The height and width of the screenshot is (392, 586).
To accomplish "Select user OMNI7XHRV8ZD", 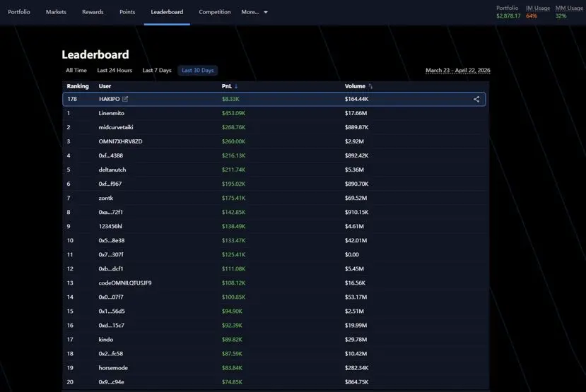I will pos(120,141).
